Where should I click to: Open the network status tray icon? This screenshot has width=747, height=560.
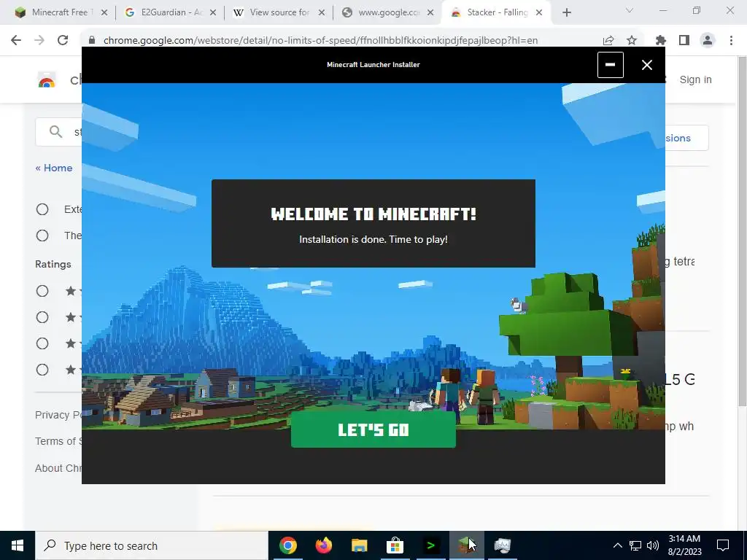(635, 545)
